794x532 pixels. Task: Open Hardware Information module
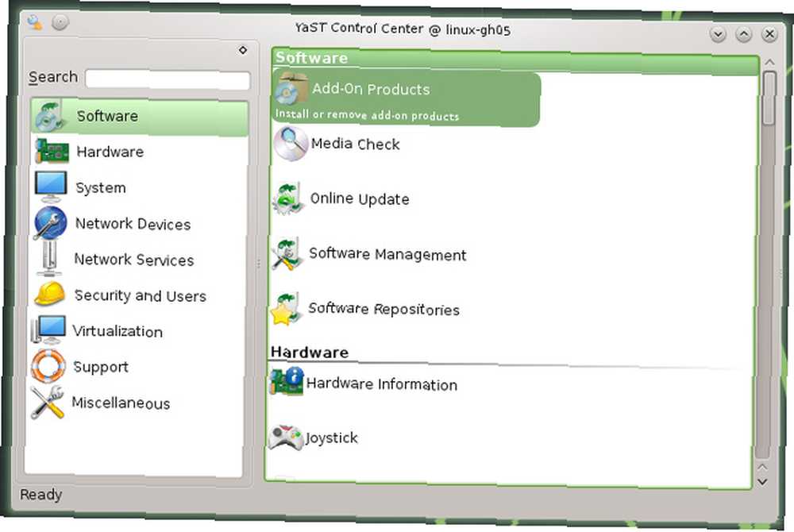pos(382,384)
